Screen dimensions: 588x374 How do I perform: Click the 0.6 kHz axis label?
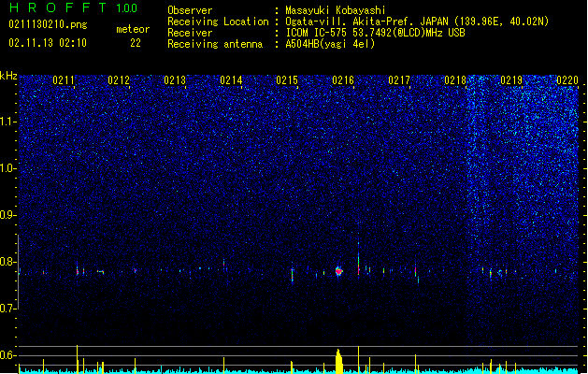click(x=8, y=355)
